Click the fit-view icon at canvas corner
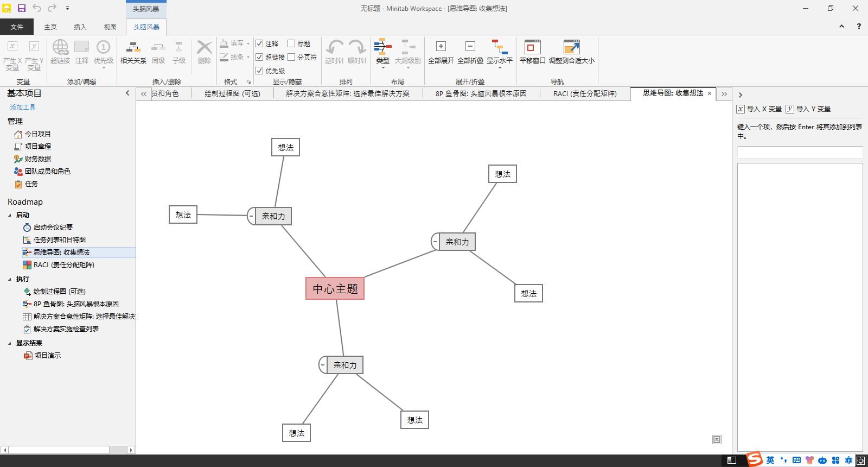This screenshot has width=868, height=467. [717, 440]
